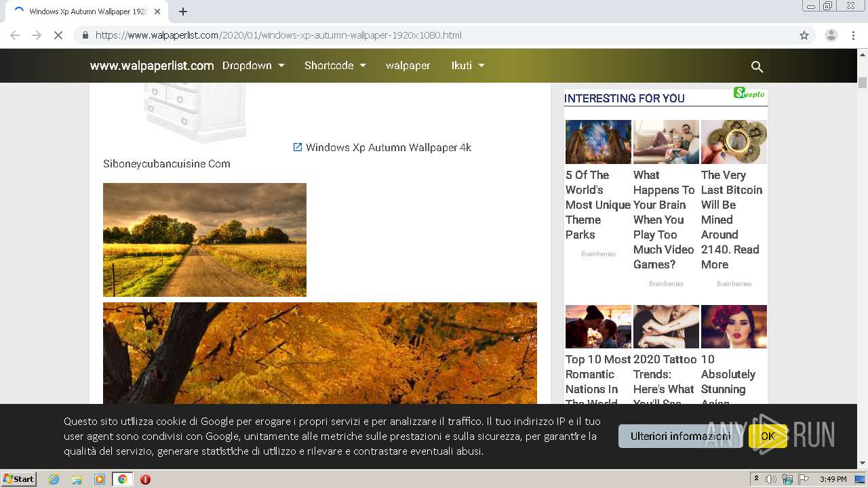Go back to previous page
This screenshot has height=488, width=868.
pos(15,35)
